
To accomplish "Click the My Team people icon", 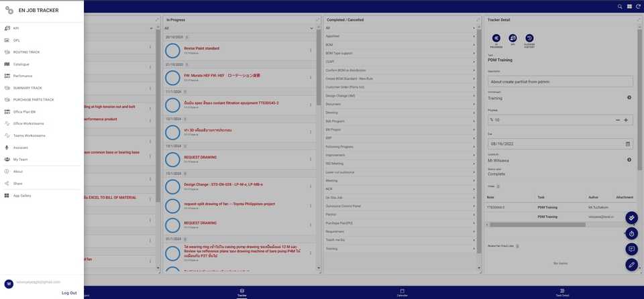I will [7, 160].
